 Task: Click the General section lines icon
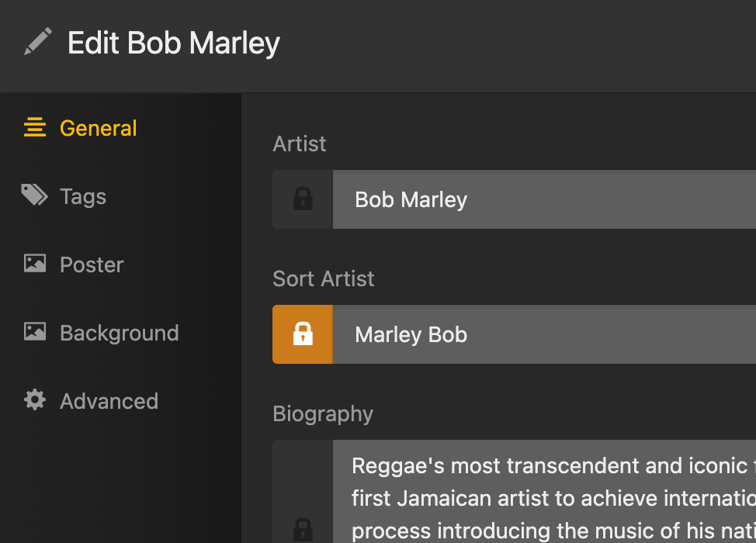[x=35, y=128]
